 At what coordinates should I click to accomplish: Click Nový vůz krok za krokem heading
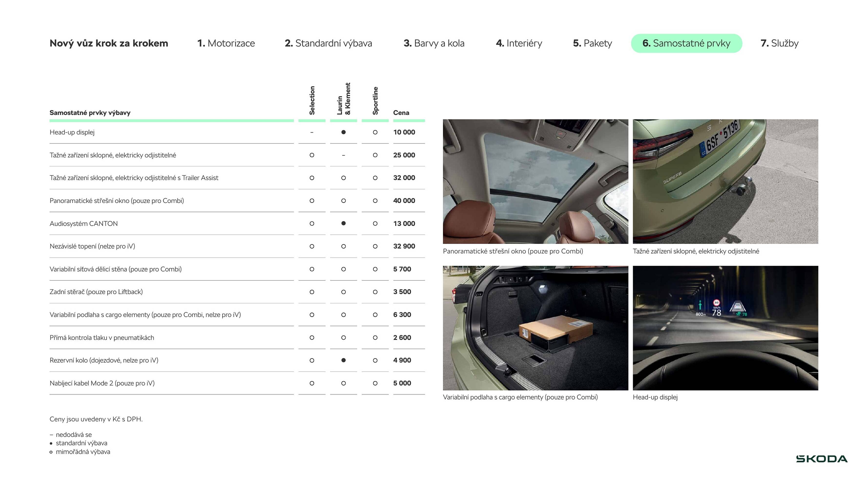point(108,43)
